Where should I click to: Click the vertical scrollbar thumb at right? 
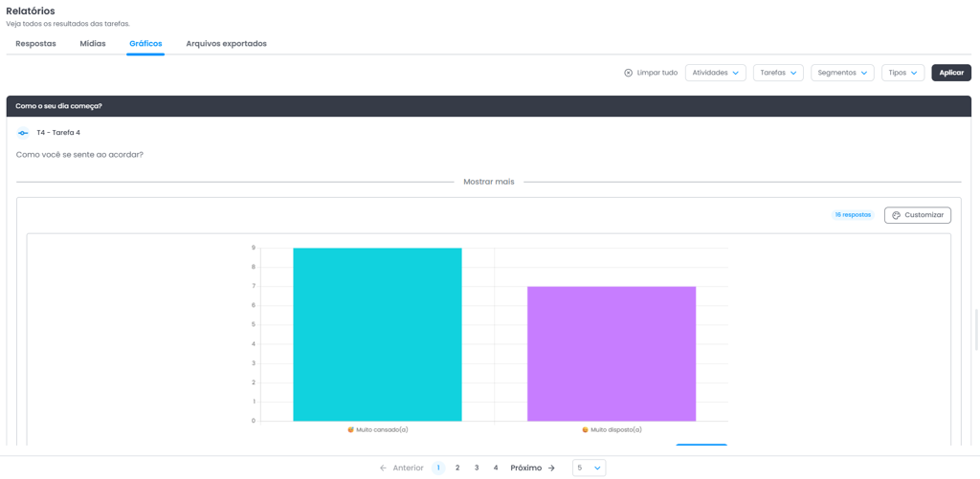click(x=976, y=330)
